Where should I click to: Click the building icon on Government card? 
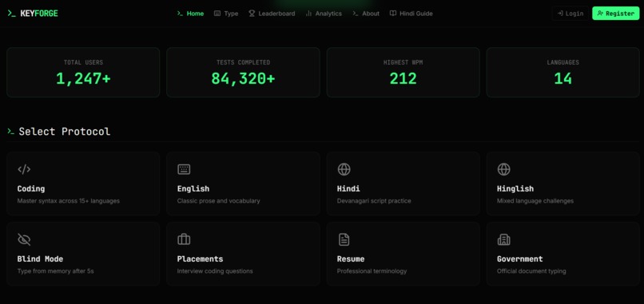[x=503, y=239]
